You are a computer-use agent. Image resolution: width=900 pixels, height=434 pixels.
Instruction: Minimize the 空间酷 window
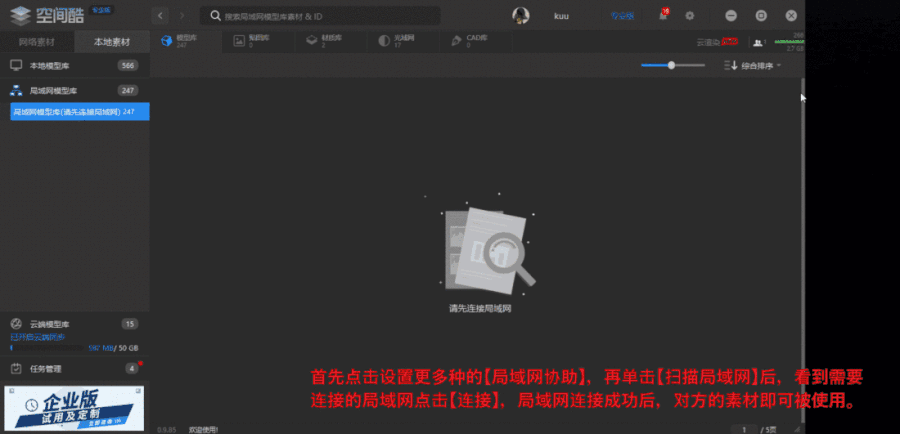pos(731,16)
